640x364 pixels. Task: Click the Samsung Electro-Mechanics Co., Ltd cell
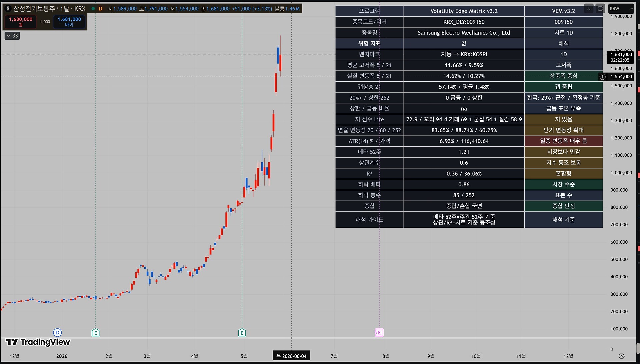[464, 33]
